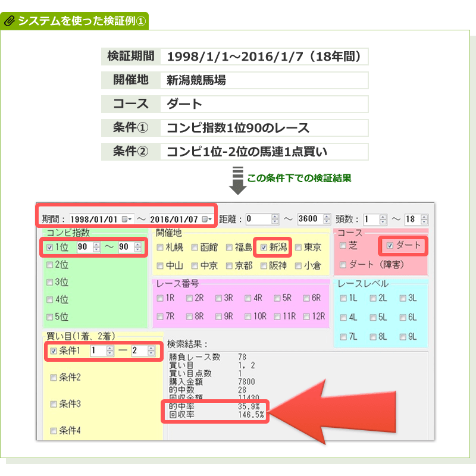Image resolution: width=476 pixels, height=476 pixels.
Task: Open the start date calendar dropdown
Action: click(128, 219)
